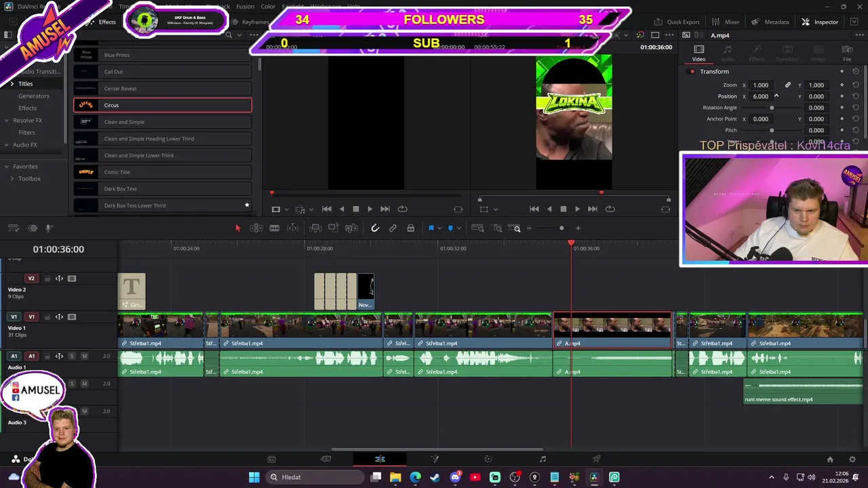868x488 pixels.
Task: Disable the Video 2 track video
Action: (72, 279)
